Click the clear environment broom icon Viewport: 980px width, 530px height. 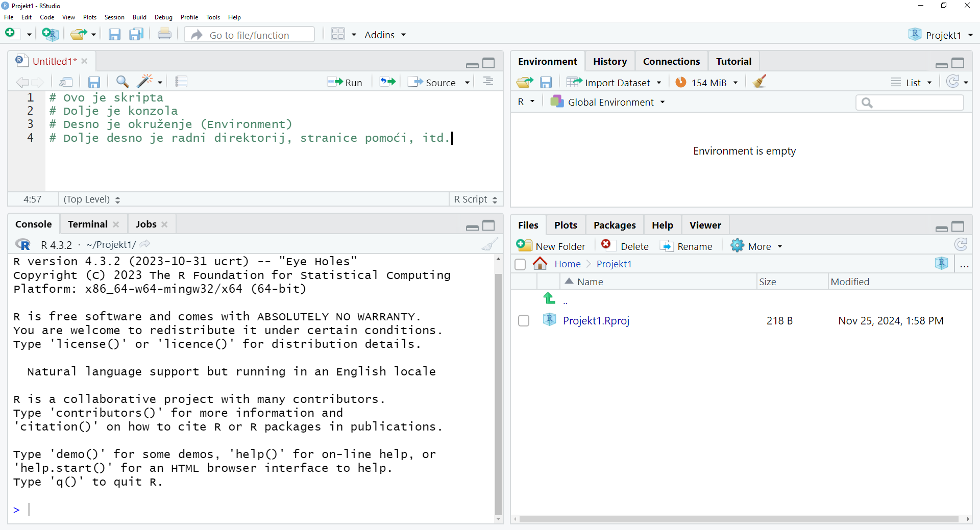759,82
